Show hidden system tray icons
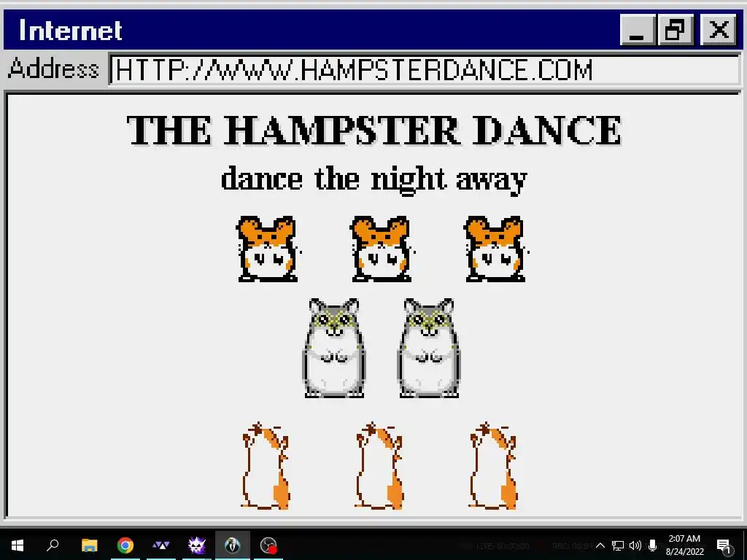Image resolution: width=747 pixels, height=560 pixels. [x=600, y=545]
